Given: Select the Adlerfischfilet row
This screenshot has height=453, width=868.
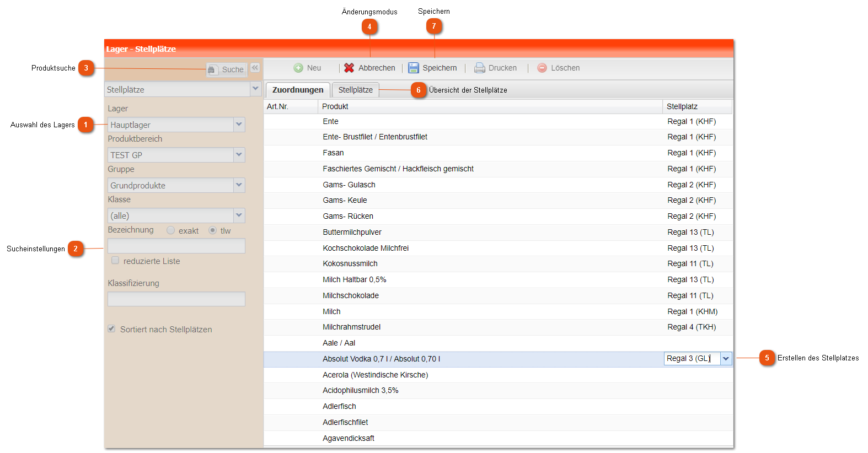Looking at the screenshot, I should coord(499,423).
